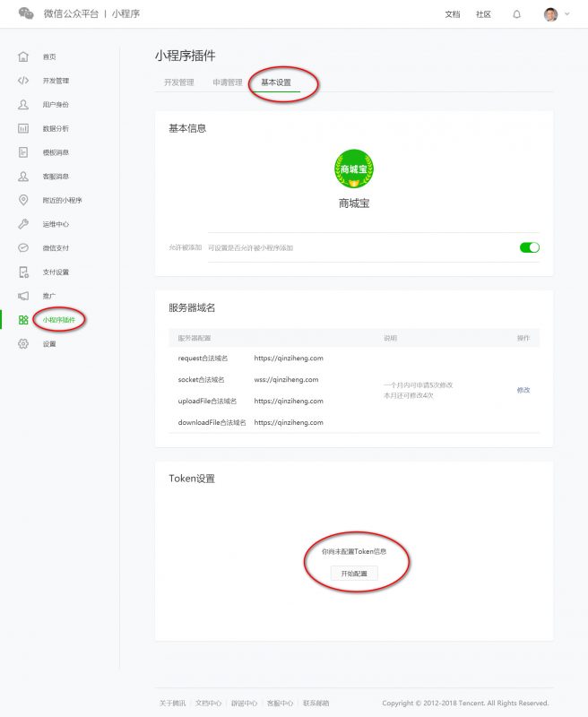Click the 本月还可修改4次 note
The height and width of the screenshot is (717, 588).
[x=409, y=395]
